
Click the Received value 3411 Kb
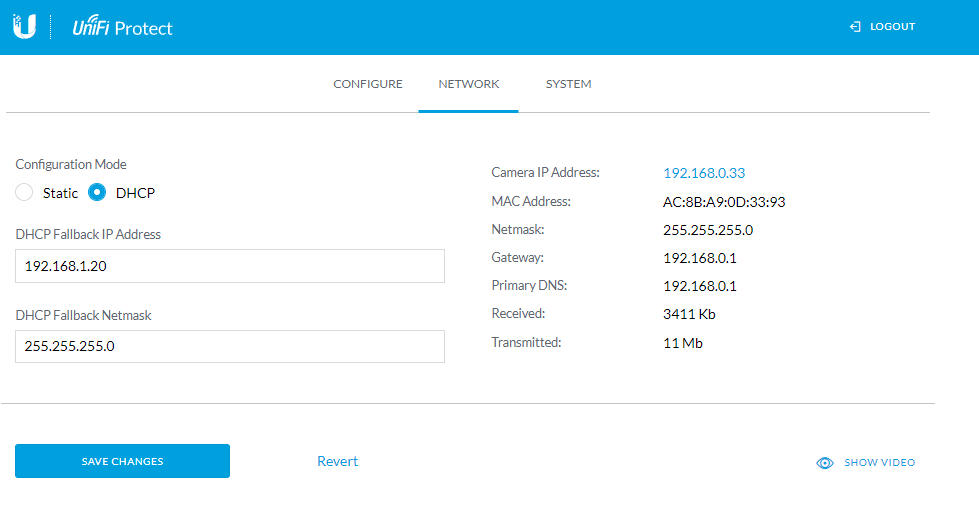point(689,314)
